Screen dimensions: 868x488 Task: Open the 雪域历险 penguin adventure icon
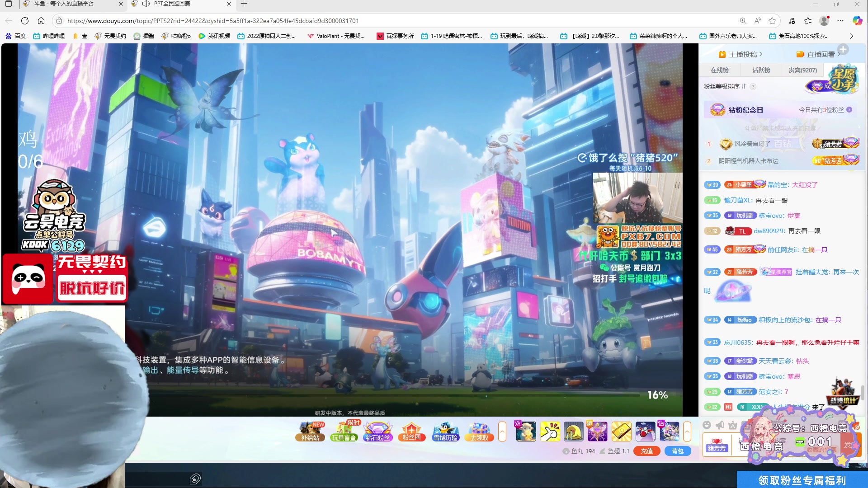click(x=445, y=432)
